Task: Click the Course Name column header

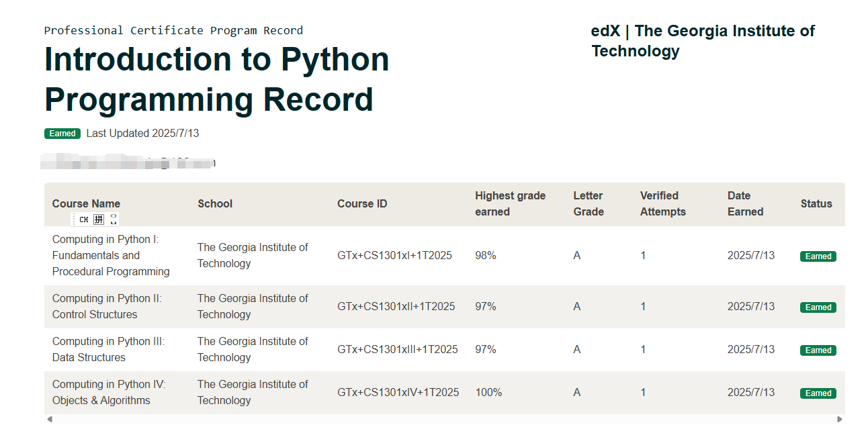Action: [86, 203]
